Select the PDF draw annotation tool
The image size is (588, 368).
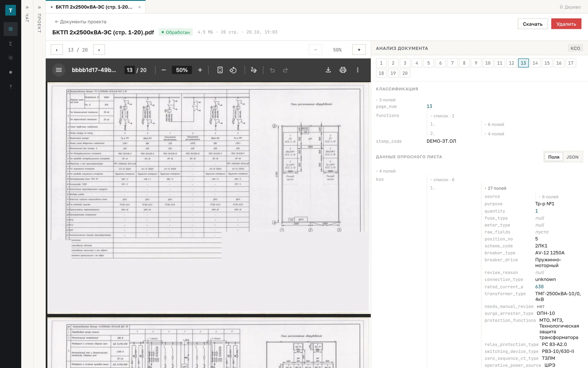point(254,70)
